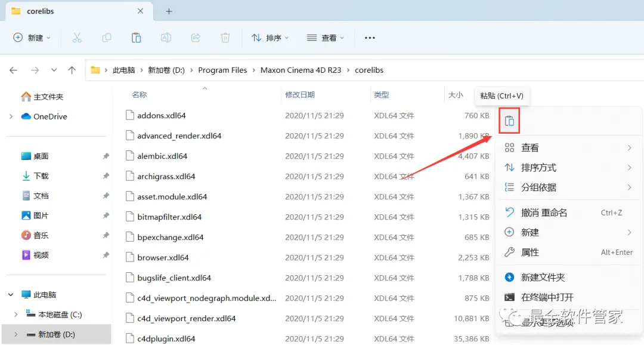Open the 排序 sort dropdown
644x345 pixels.
click(270, 38)
